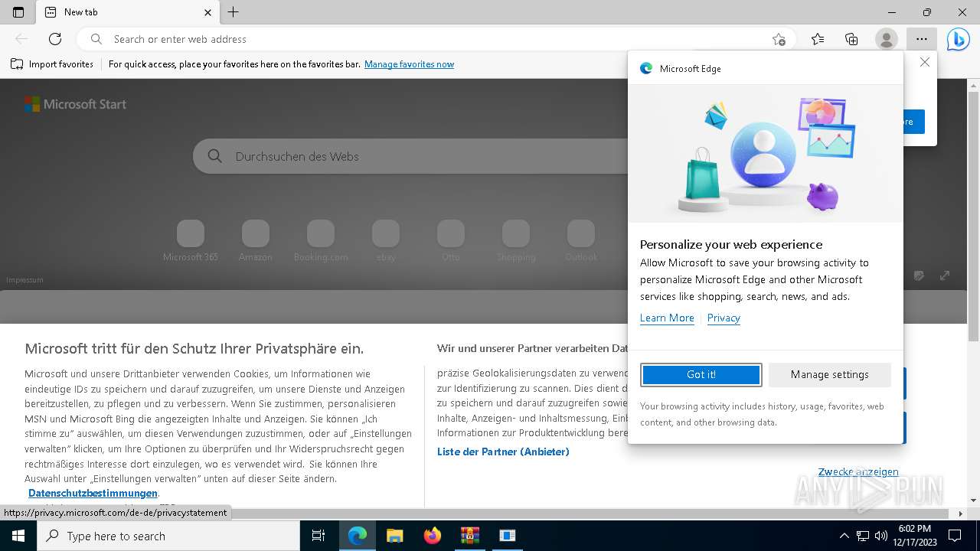The height and width of the screenshot is (551, 980).
Task: Click the Zwecke anzeigen link
Action: pyautogui.click(x=858, y=472)
